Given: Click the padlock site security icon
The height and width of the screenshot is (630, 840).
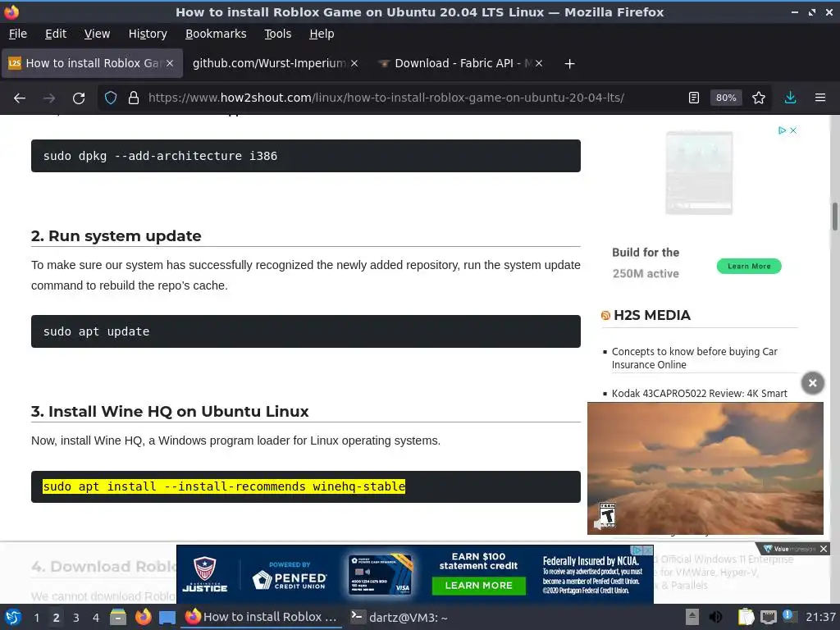Looking at the screenshot, I should point(134,98).
